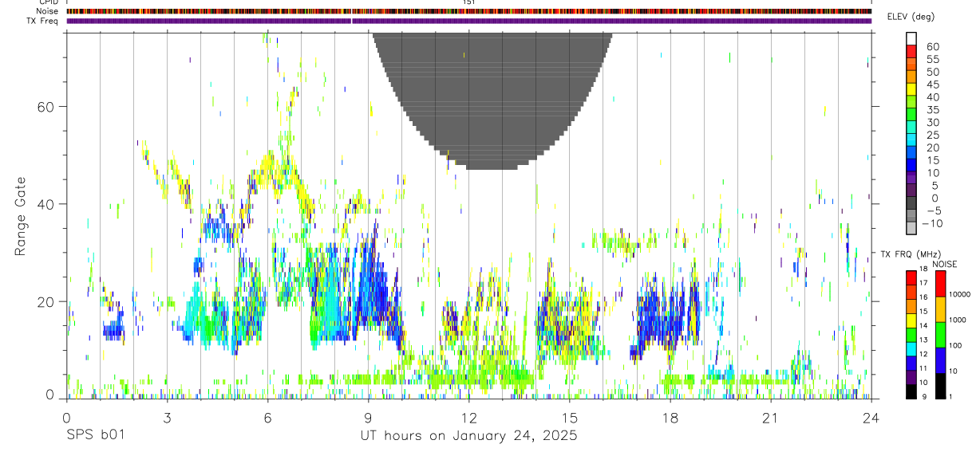Click the x-axis tick label '21'
The width and height of the screenshot is (980, 452).
coord(771,418)
